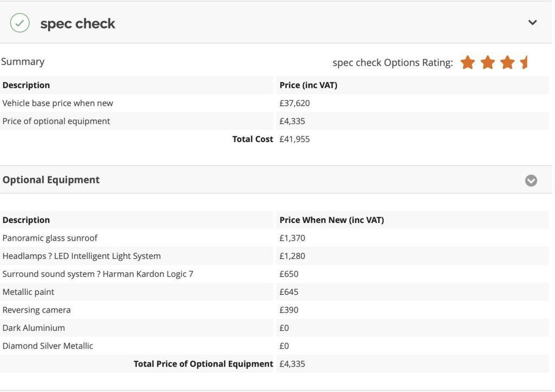Click the Total Cost £41,955 value
The width and height of the screenshot is (555, 392).
[x=295, y=139]
